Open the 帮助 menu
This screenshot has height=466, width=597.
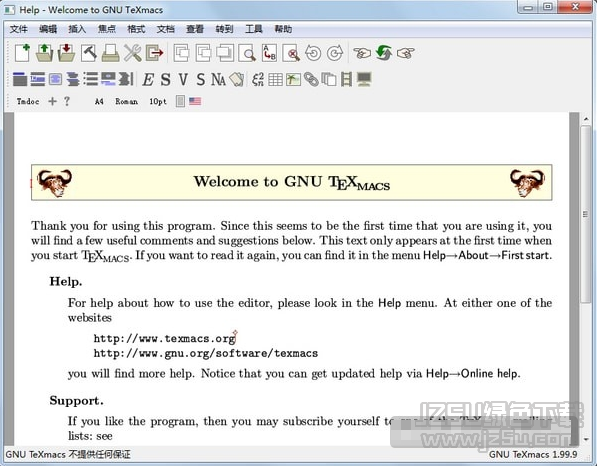283,29
